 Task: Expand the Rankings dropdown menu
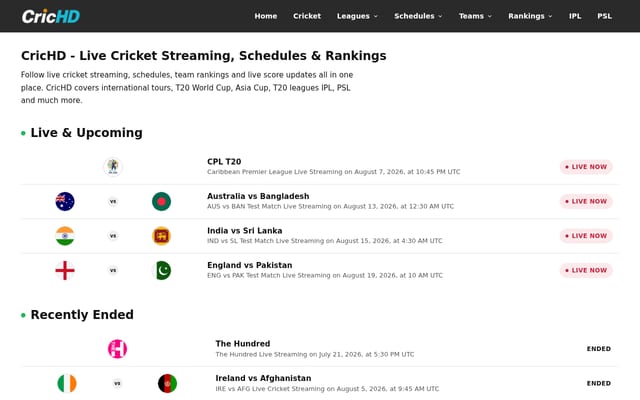pos(530,16)
